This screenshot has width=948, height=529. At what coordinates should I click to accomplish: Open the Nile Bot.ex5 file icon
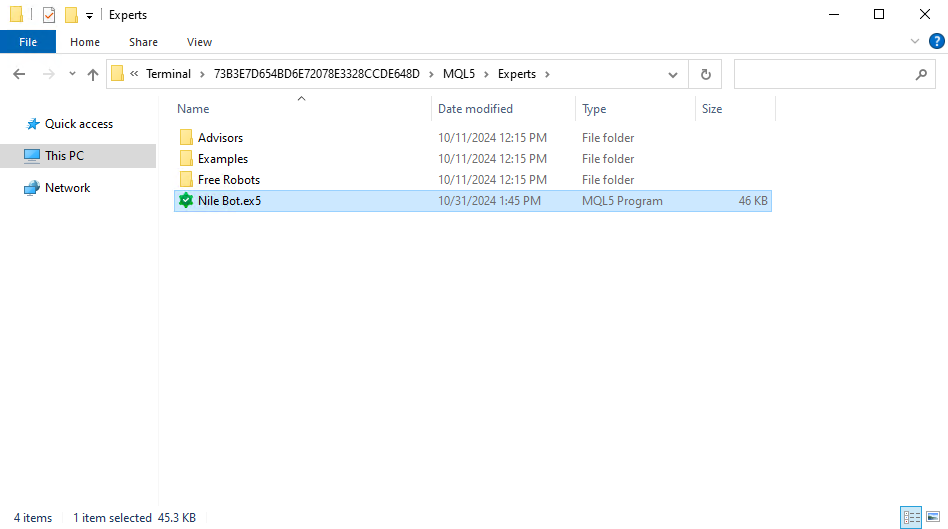(186, 201)
